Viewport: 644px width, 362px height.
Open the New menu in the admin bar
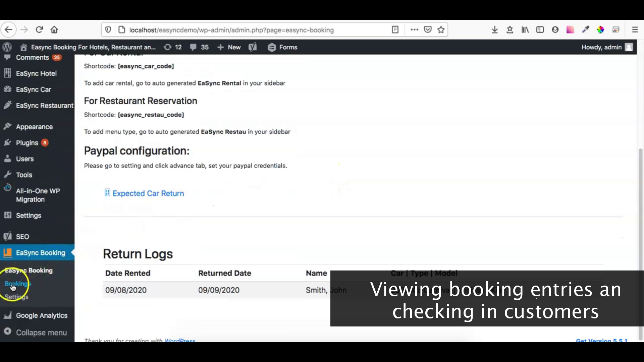pyautogui.click(x=229, y=47)
